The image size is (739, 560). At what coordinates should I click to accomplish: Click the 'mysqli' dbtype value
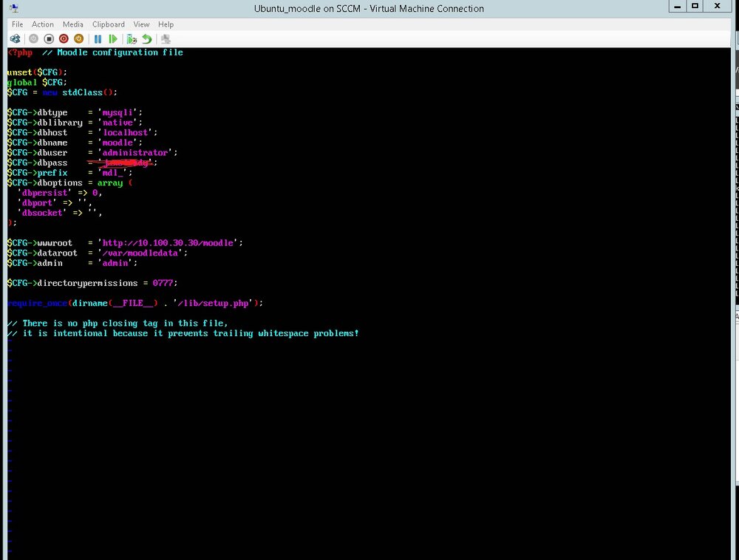[118, 112]
